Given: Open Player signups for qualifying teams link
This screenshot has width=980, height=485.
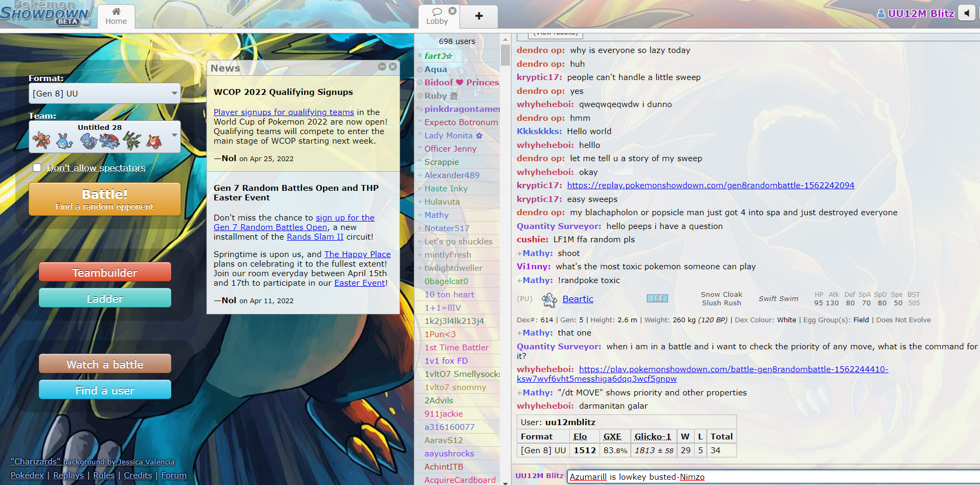Looking at the screenshot, I should click(x=283, y=112).
